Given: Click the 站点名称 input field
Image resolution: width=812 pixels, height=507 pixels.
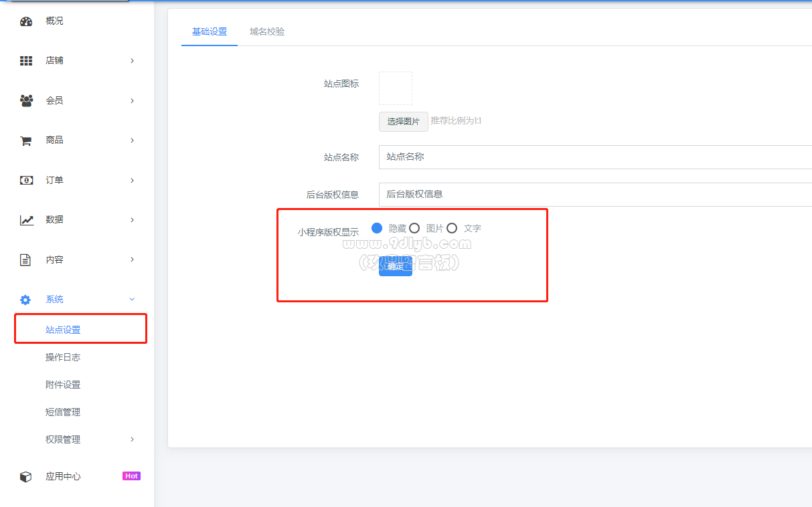Looking at the screenshot, I should (595, 157).
